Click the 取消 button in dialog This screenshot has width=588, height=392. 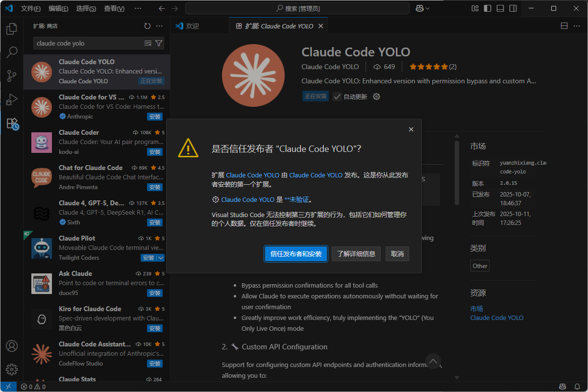point(397,254)
